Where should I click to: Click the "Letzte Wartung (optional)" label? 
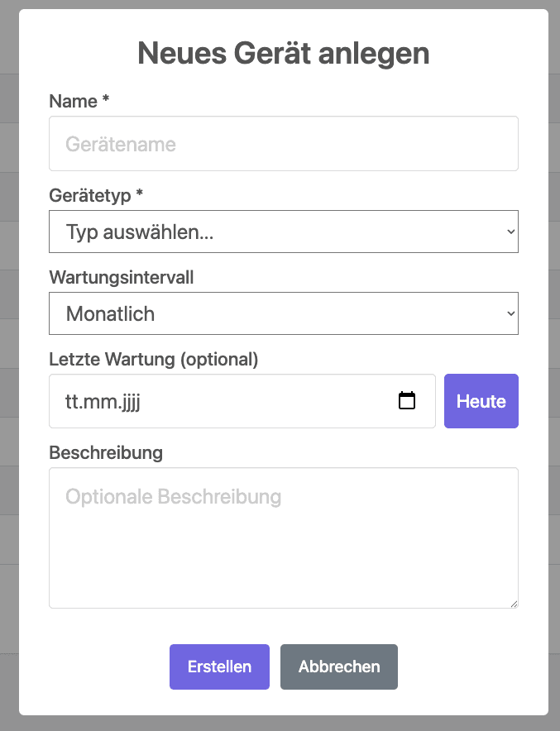pyautogui.click(x=154, y=359)
